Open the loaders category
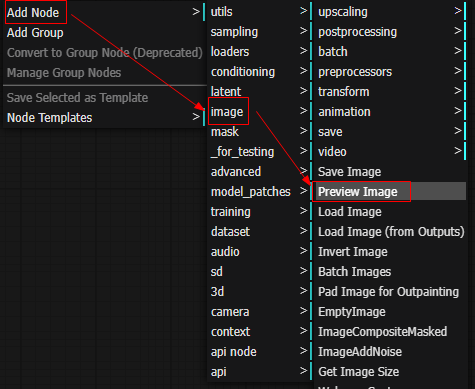Viewport: 475px width, 389px height. pyautogui.click(x=260, y=52)
